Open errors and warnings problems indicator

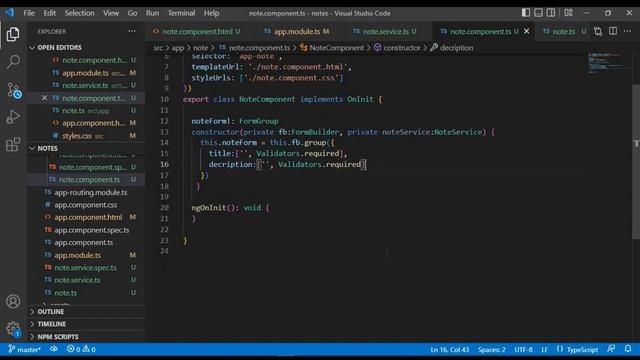pos(81,349)
